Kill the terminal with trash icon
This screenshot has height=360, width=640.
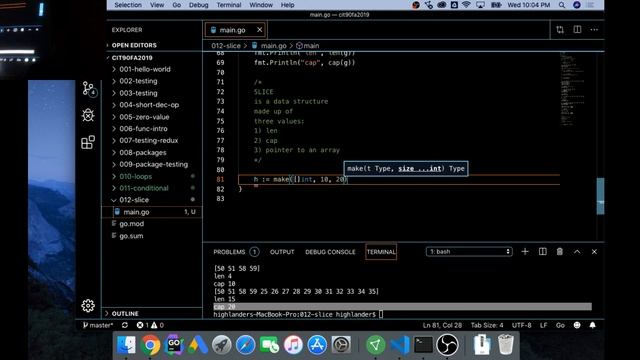560,251
